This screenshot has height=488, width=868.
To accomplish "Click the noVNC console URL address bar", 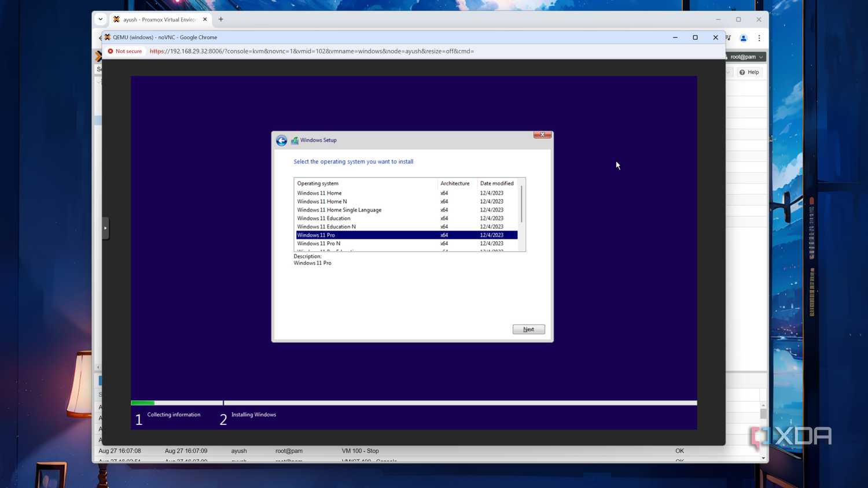I will click(312, 51).
